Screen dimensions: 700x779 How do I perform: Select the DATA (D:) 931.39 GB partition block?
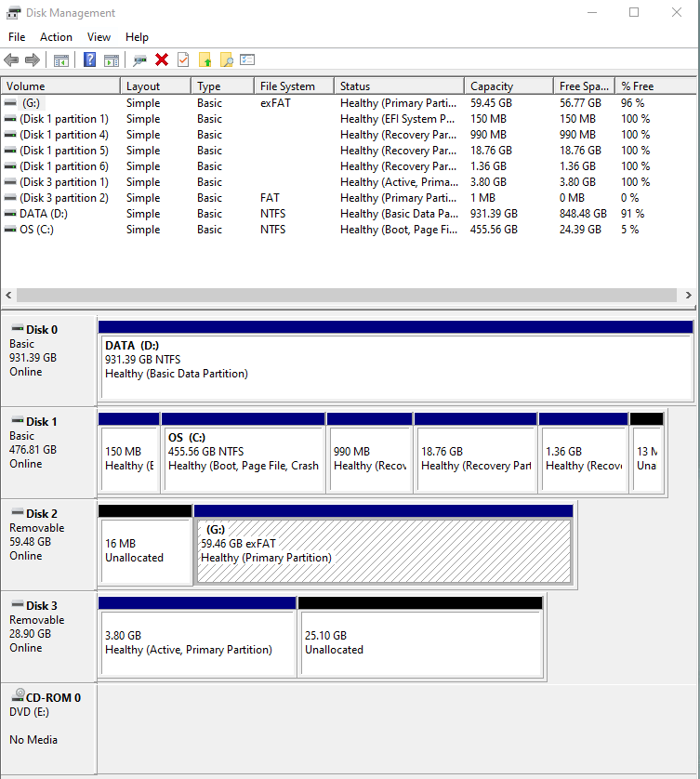[x=396, y=362]
